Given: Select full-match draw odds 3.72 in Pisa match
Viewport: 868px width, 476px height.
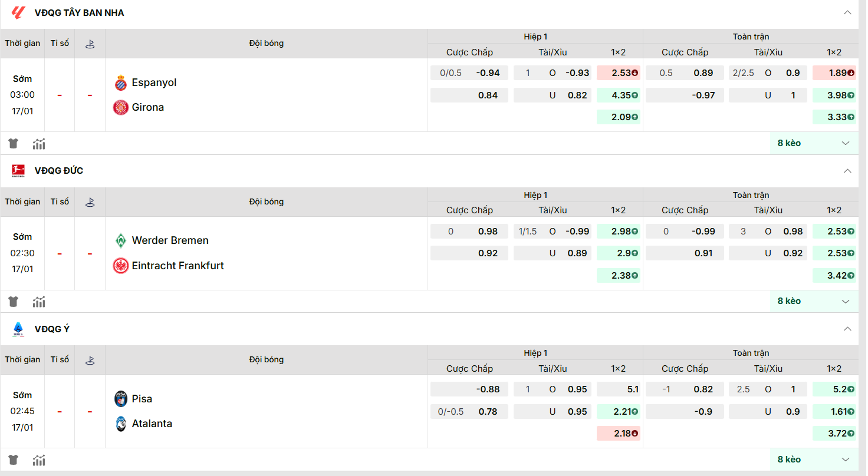Looking at the screenshot, I should (834, 434).
